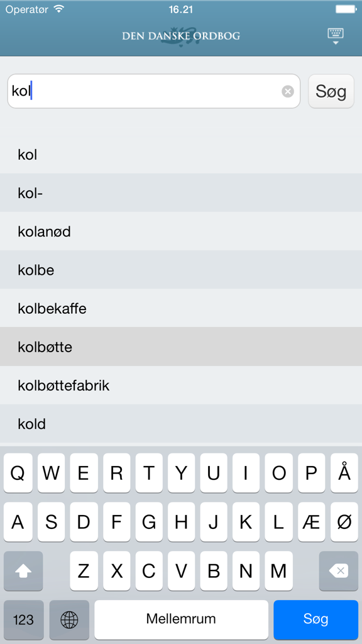This screenshot has height=644, width=362.
Task: Clear the search field using the x icon
Action: 288,91
